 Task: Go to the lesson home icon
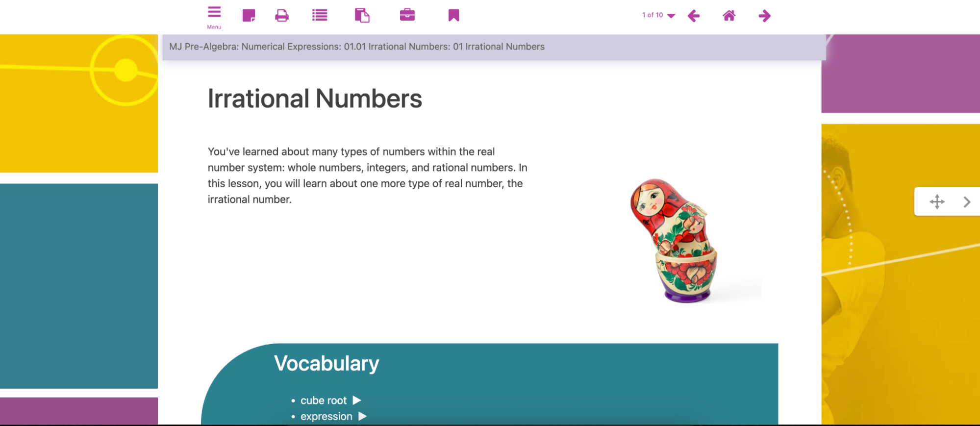click(x=729, y=16)
